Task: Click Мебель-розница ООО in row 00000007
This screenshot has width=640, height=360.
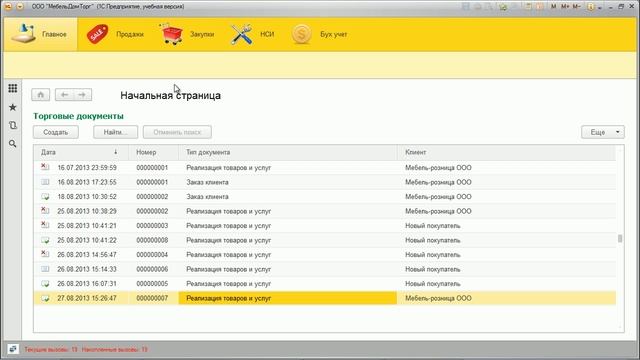Action: 438,298
